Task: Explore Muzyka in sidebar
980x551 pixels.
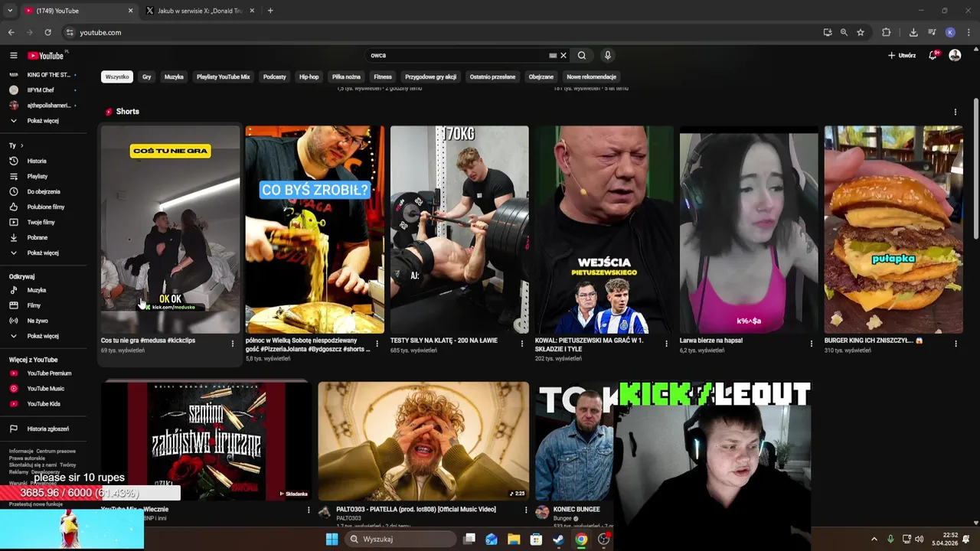Action: (37, 290)
